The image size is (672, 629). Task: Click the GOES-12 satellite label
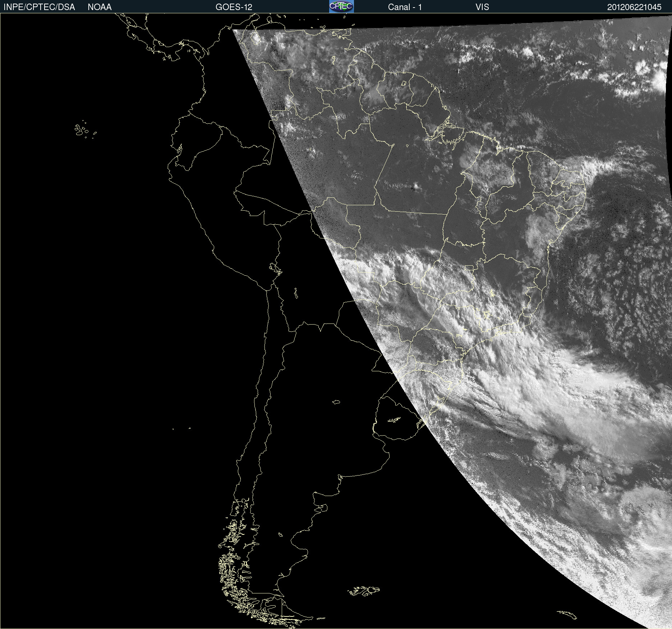[x=234, y=7]
